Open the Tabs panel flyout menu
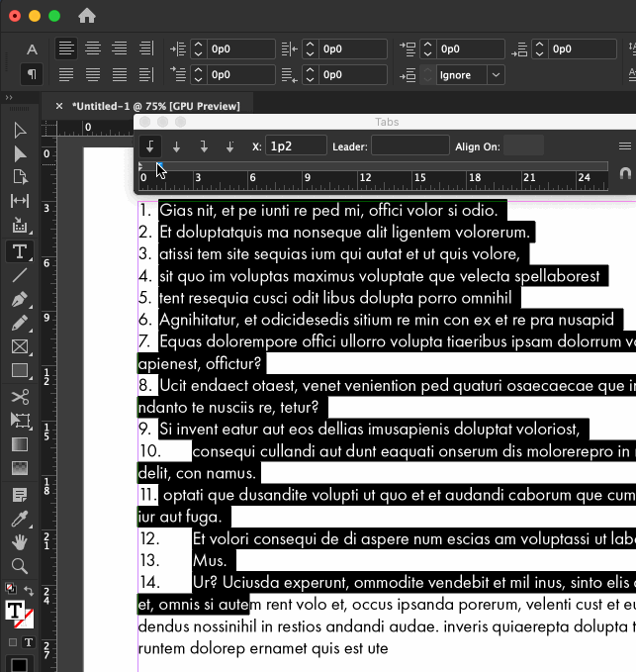The width and height of the screenshot is (636, 672). pos(625,146)
